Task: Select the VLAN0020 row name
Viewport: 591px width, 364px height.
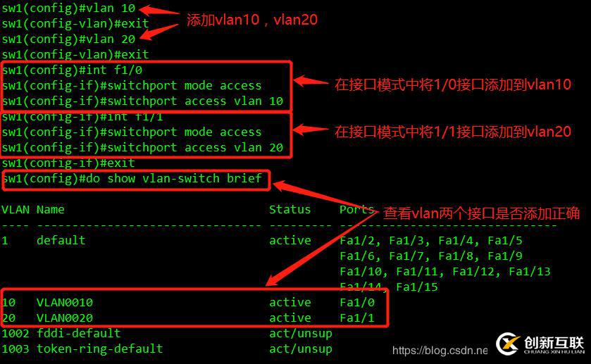Action: pos(65,318)
